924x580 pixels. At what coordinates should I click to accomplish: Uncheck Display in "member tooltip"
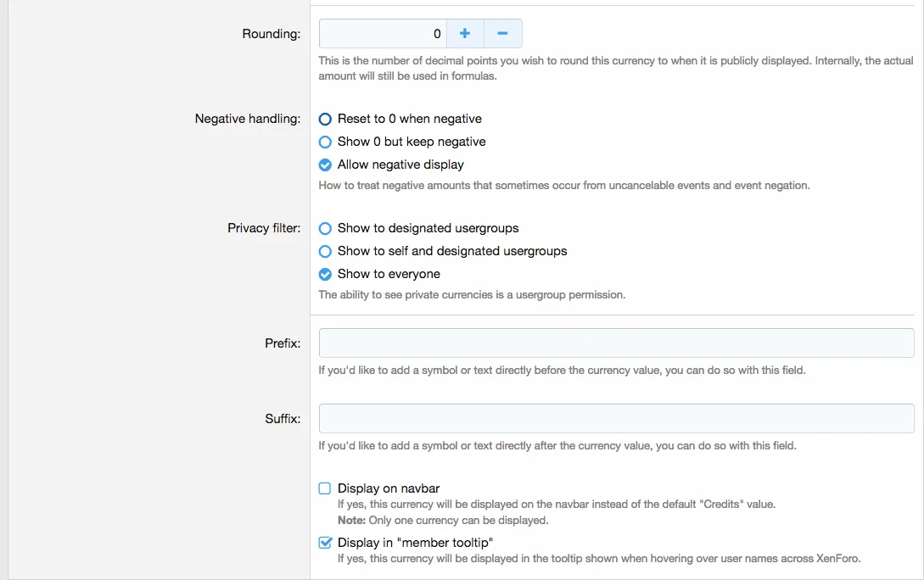click(x=325, y=543)
